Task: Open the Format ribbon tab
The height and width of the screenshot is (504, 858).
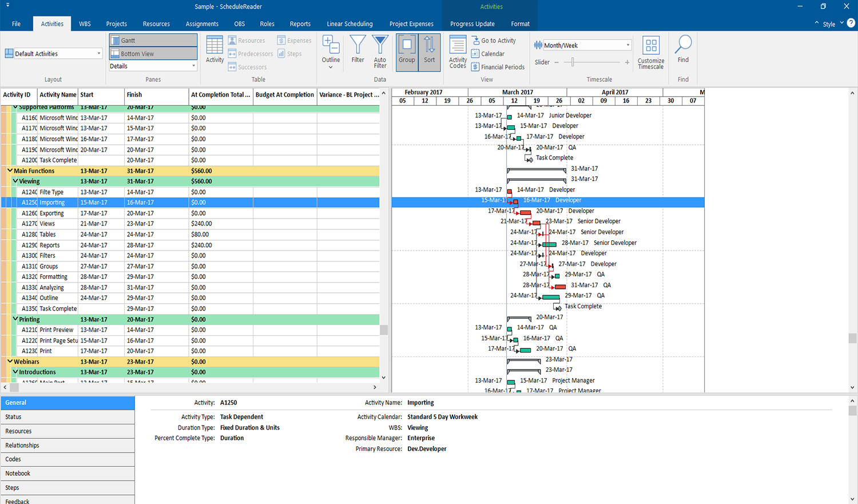Action: pyautogui.click(x=520, y=23)
